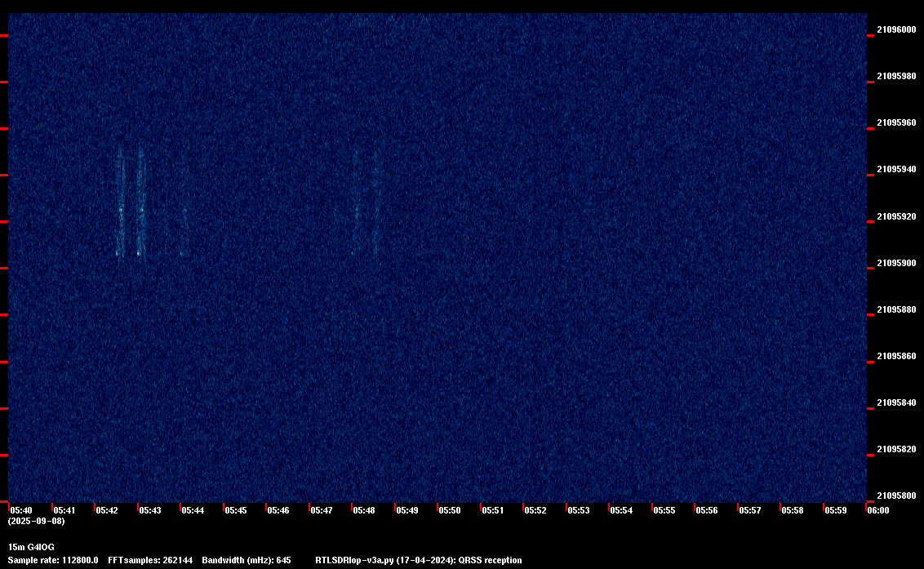
Task: Click the 21095880 frequency label
Action: (897, 309)
